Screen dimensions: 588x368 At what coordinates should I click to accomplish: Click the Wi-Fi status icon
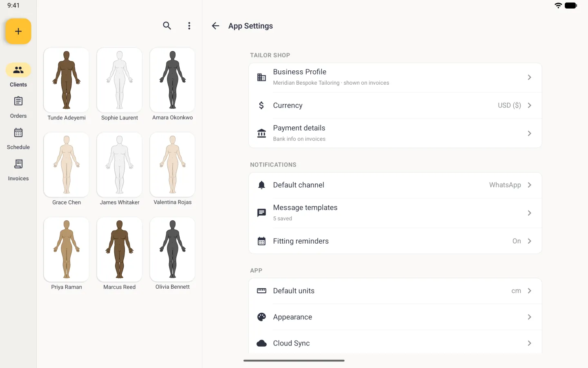pos(558,5)
